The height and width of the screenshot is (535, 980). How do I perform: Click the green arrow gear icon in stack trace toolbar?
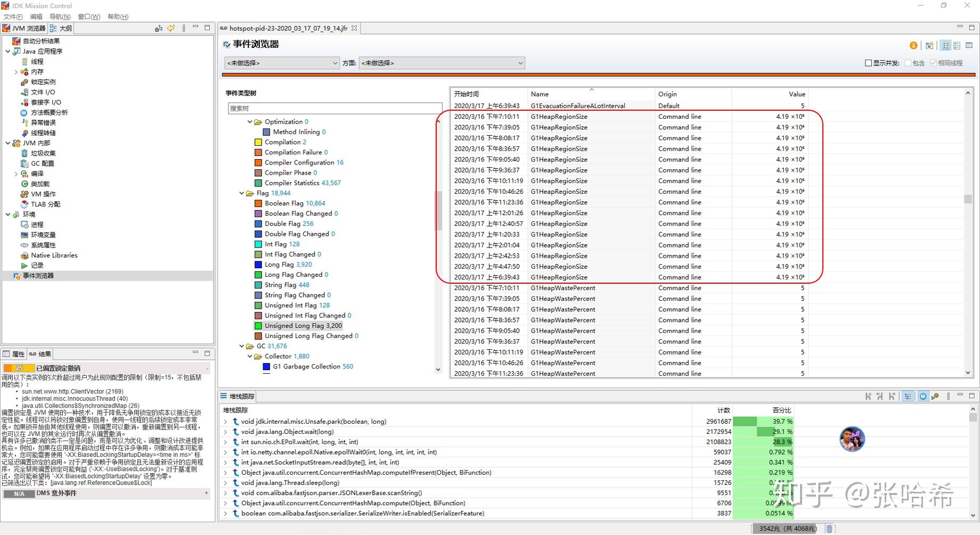coord(935,396)
